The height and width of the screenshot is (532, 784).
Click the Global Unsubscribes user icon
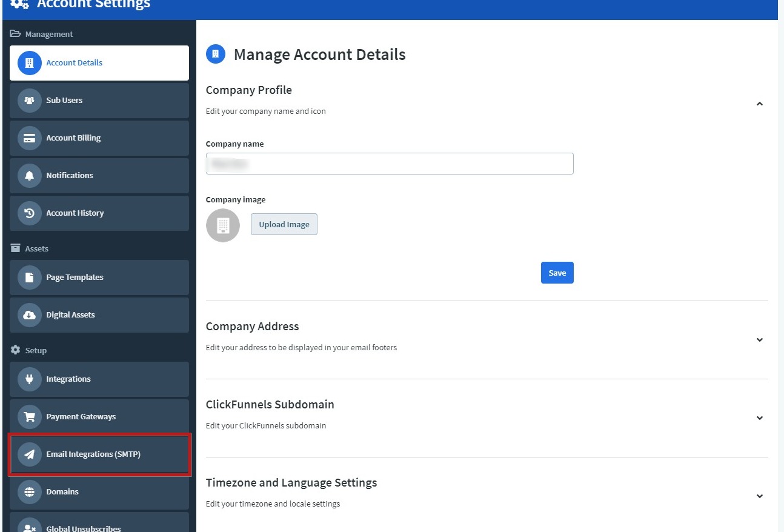coord(29,526)
